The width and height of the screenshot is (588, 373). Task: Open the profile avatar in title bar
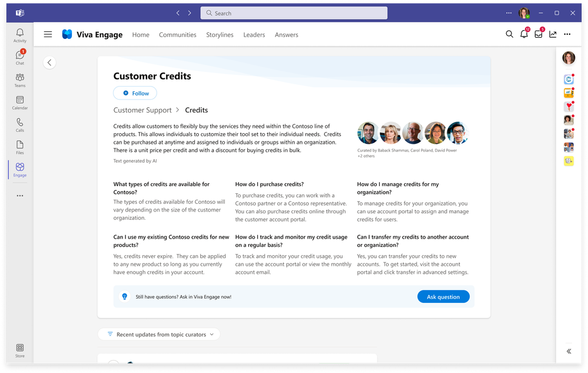click(524, 13)
